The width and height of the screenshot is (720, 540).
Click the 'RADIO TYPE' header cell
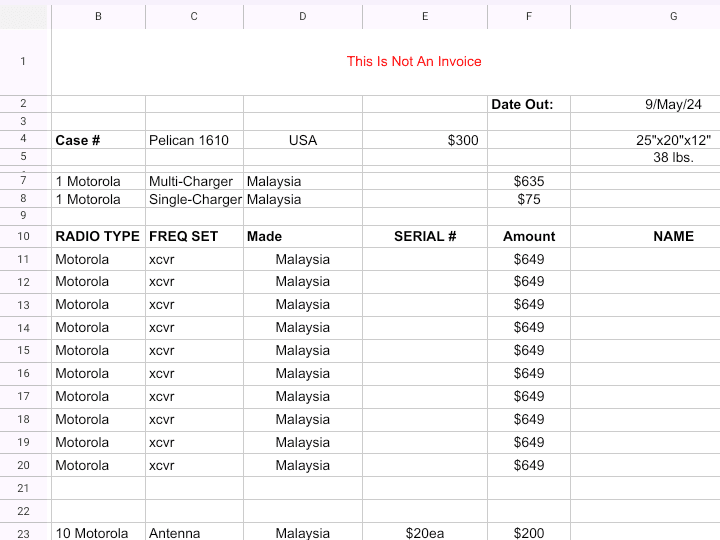click(x=98, y=236)
